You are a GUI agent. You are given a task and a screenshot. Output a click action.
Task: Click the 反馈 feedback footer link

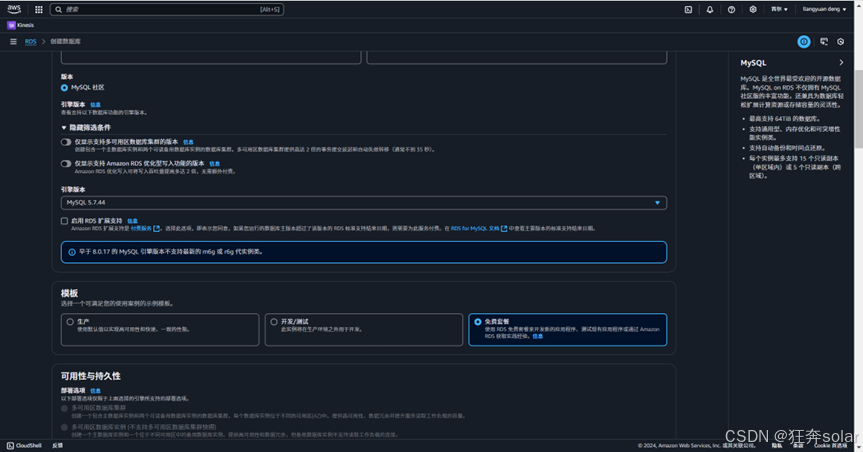(57, 445)
